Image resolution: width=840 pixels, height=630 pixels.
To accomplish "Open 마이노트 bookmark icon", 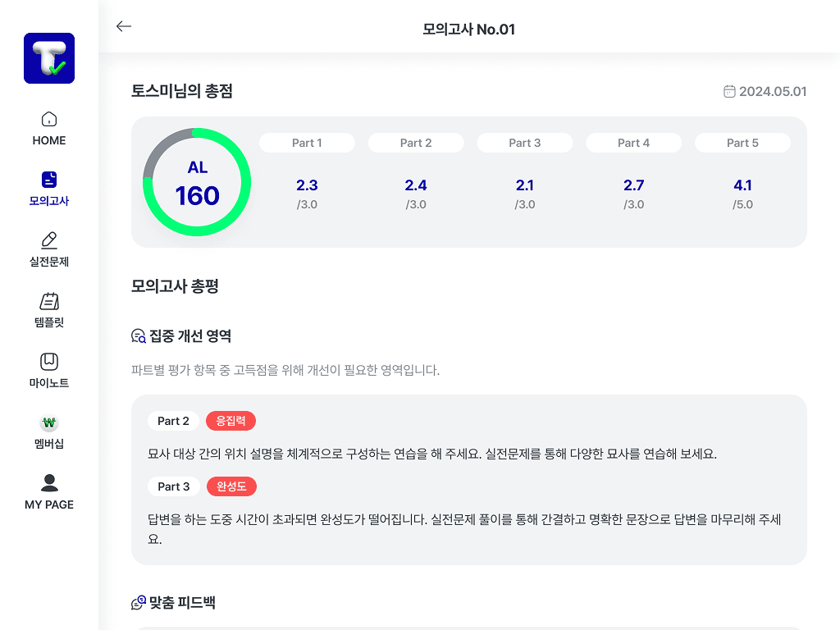I will click(49, 362).
